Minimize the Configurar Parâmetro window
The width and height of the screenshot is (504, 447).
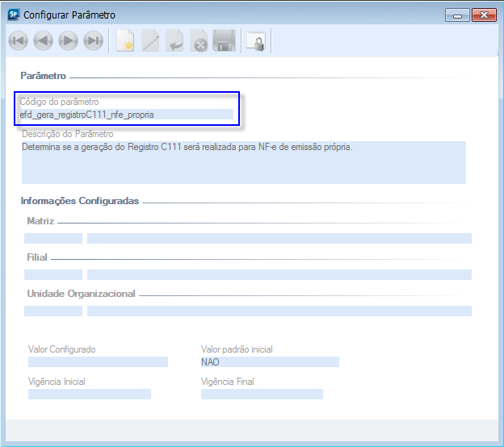[x=457, y=15]
